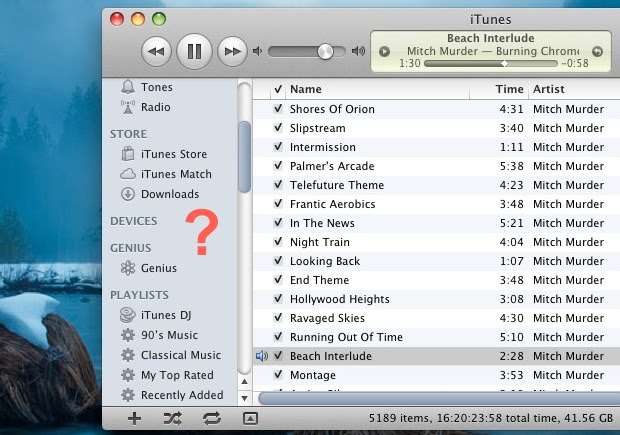Viewport: 620px width, 435px height.
Task: Click the horizontal scrollbar of song list
Action: 439,398
